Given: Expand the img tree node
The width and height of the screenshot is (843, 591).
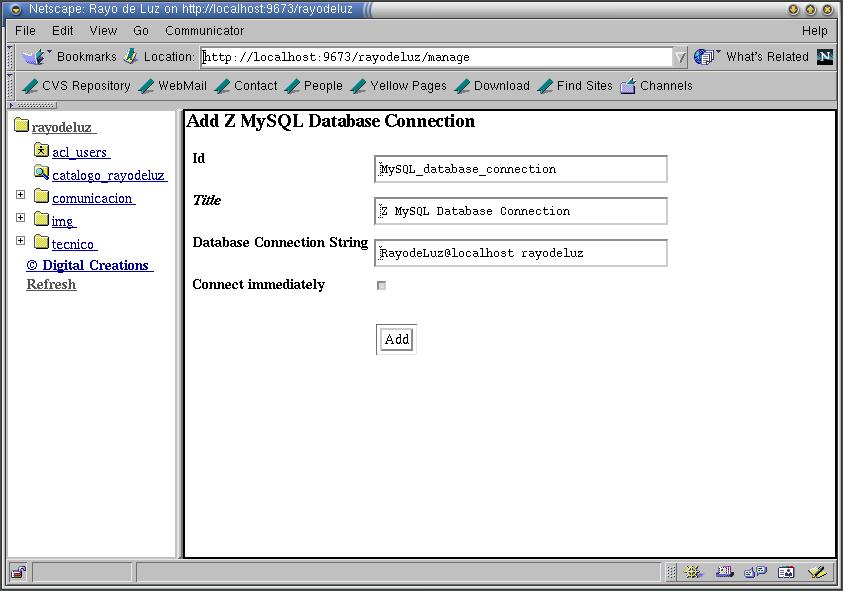Looking at the screenshot, I should pos(20,217).
